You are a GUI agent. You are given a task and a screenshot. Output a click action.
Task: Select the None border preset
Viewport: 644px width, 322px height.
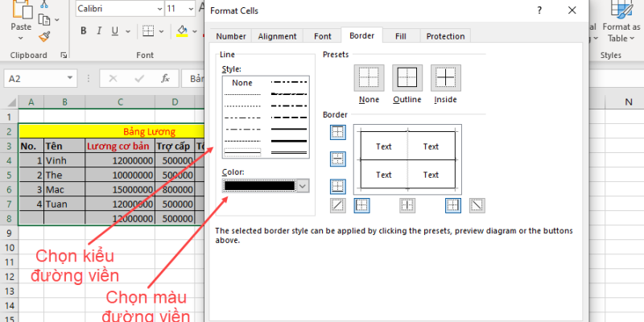pos(369,78)
